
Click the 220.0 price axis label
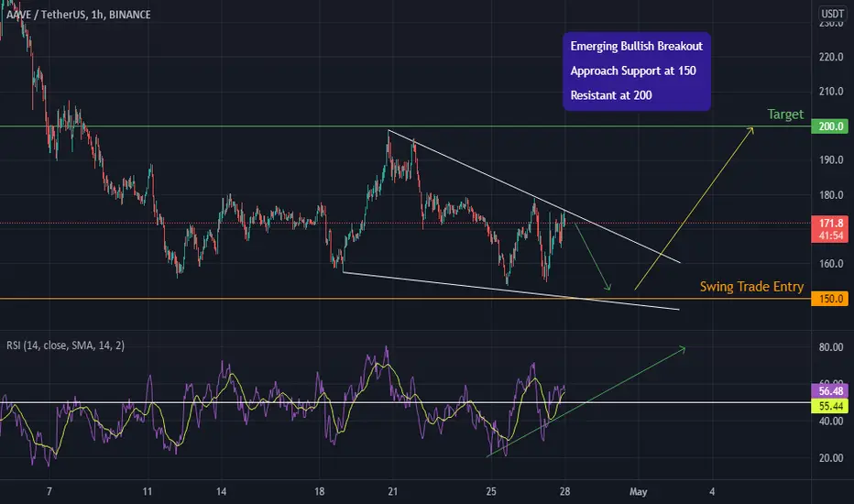(830, 57)
